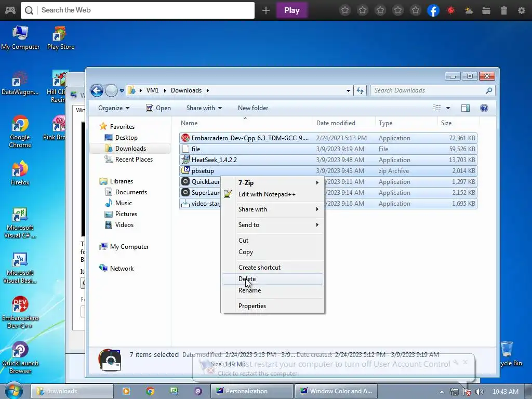Click the Explorer forward arrow button

(111, 90)
